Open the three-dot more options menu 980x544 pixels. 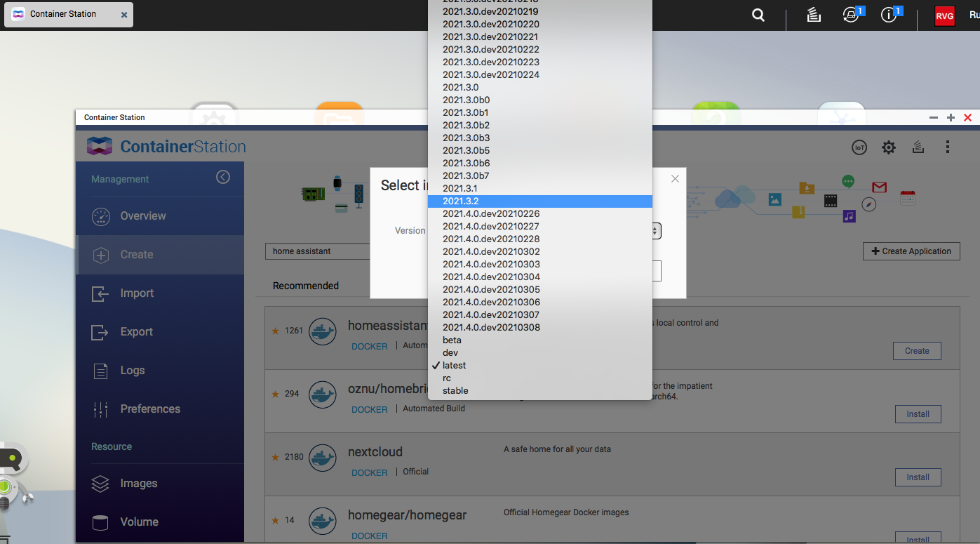pyautogui.click(x=948, y=147)
